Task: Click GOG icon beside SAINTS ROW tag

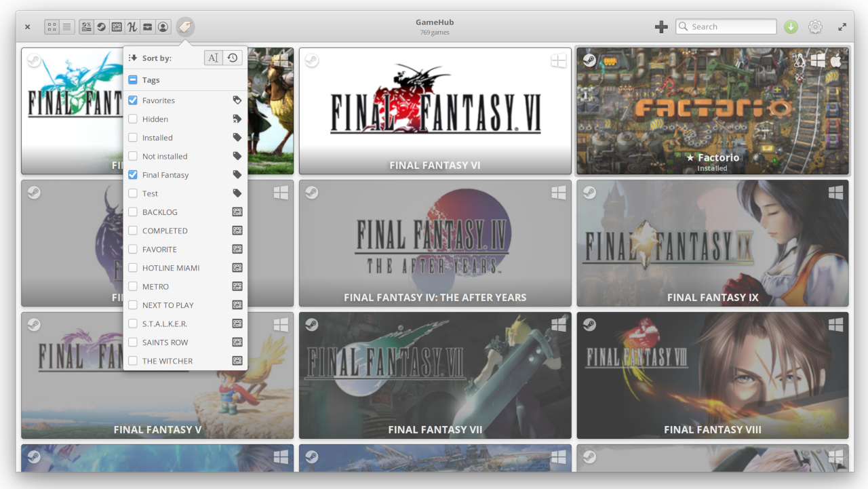Action: [237, 343]
